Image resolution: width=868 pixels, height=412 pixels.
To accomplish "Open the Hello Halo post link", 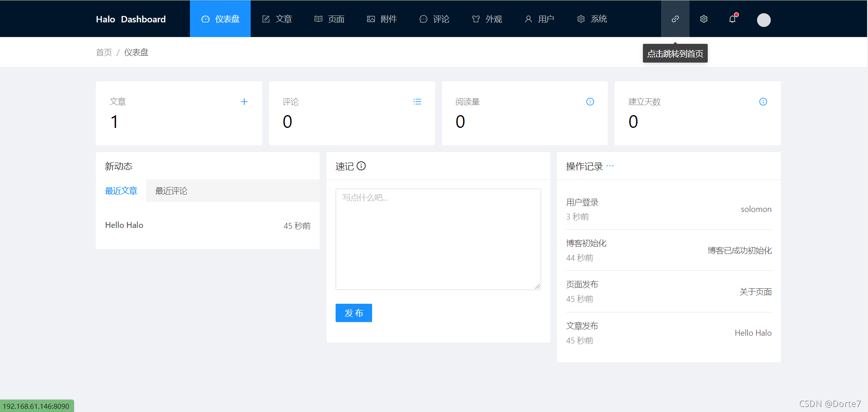I will pyautogui.click(x=124, y=225).
